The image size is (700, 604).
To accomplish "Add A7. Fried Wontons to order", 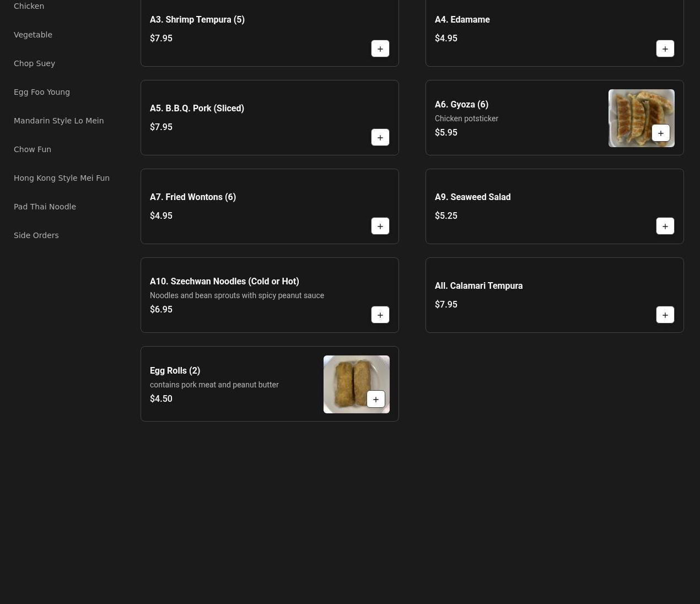I will (x=380, y=226).
